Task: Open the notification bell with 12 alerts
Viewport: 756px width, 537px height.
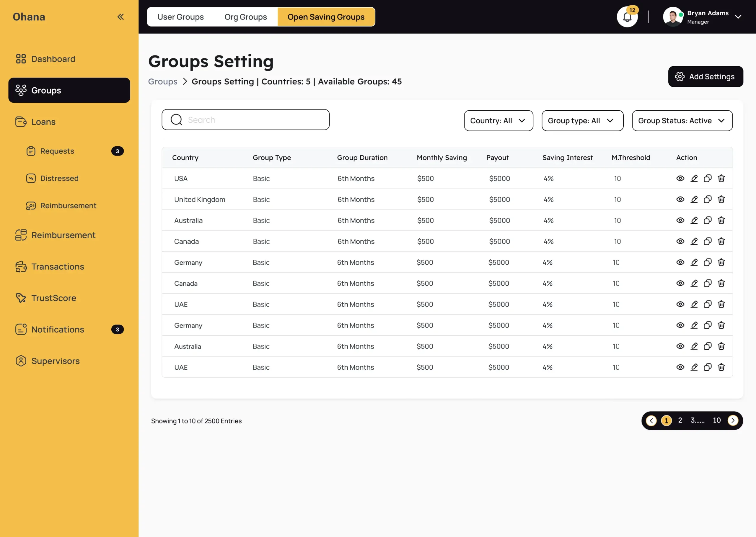Action: pyautogui.click(x=627, y=17)
